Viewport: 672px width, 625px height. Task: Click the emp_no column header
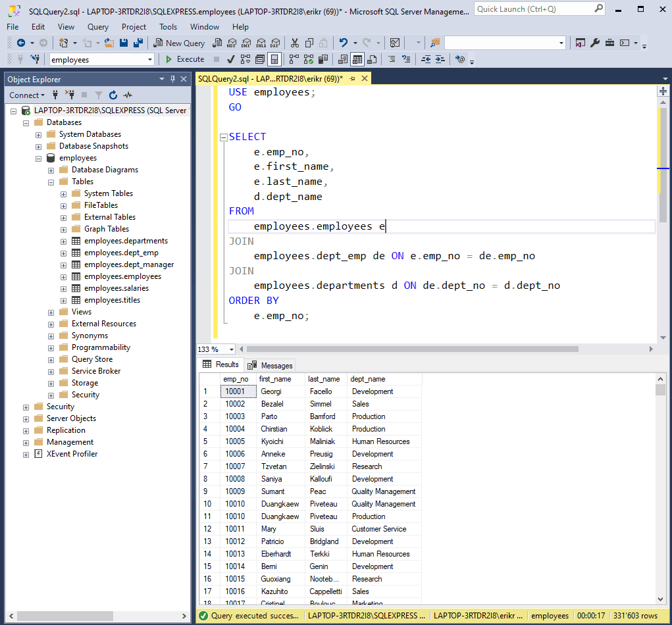(238, 379)
